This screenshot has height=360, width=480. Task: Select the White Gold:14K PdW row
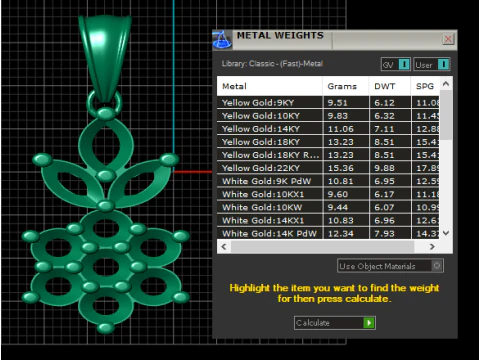point(328,233)
